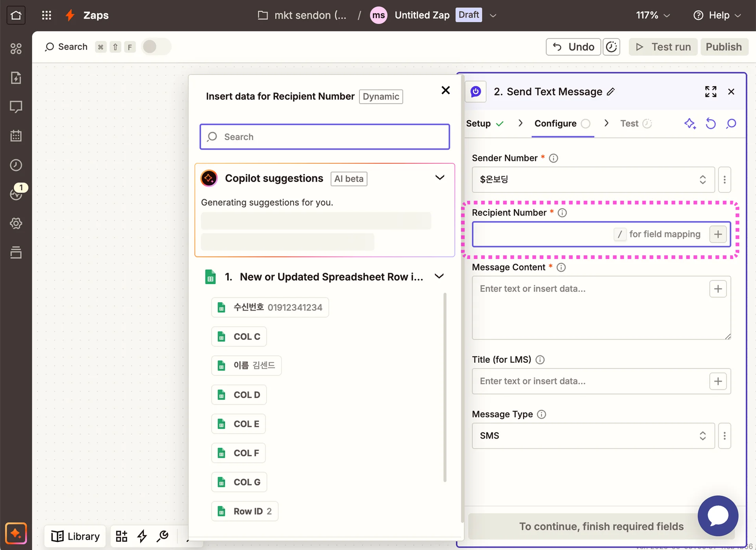Open Zap history clock icon in sidebar
Image resolution: width=756 pixels, height=550 pixels.
coord(16,165)
